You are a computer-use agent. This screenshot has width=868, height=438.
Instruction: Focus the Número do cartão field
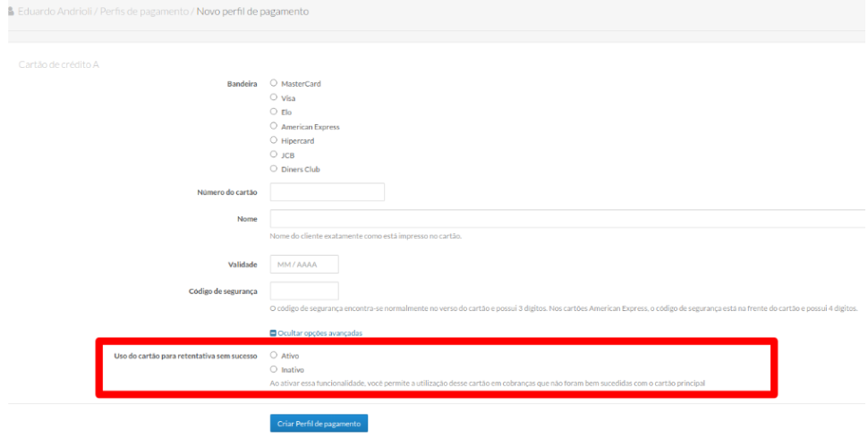click(327, 192)
